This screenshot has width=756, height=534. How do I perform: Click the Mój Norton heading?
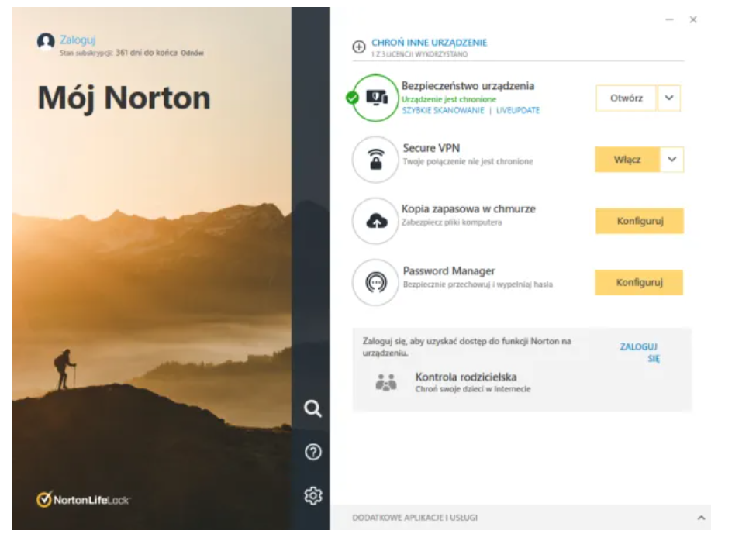tap(124, 99)
